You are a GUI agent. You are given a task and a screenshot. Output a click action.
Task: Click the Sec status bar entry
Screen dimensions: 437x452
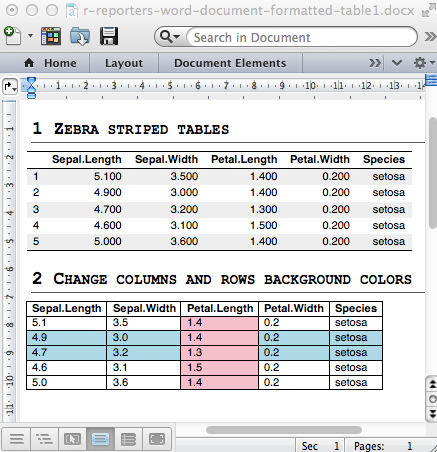coord(320,446)
